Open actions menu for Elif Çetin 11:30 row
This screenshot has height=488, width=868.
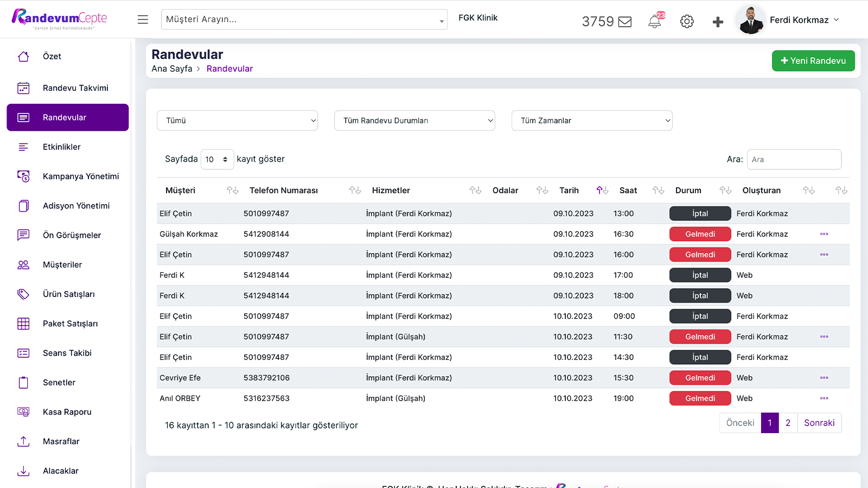(x=824, y=337)
